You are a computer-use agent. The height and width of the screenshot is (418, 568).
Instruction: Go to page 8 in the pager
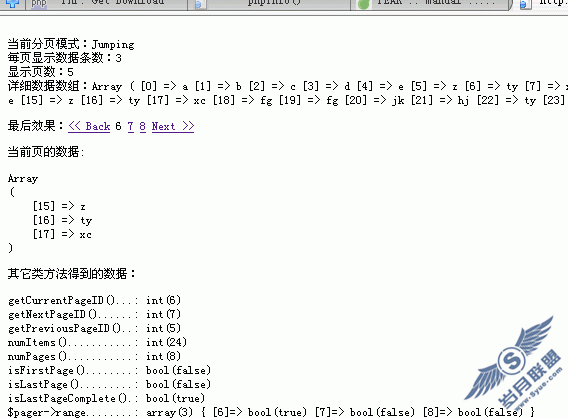(142, 126)
